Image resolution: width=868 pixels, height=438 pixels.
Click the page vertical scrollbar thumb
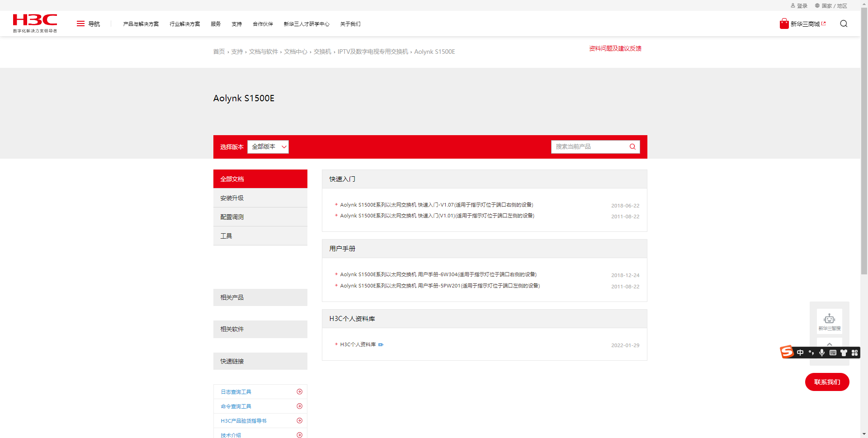(864, 141)
